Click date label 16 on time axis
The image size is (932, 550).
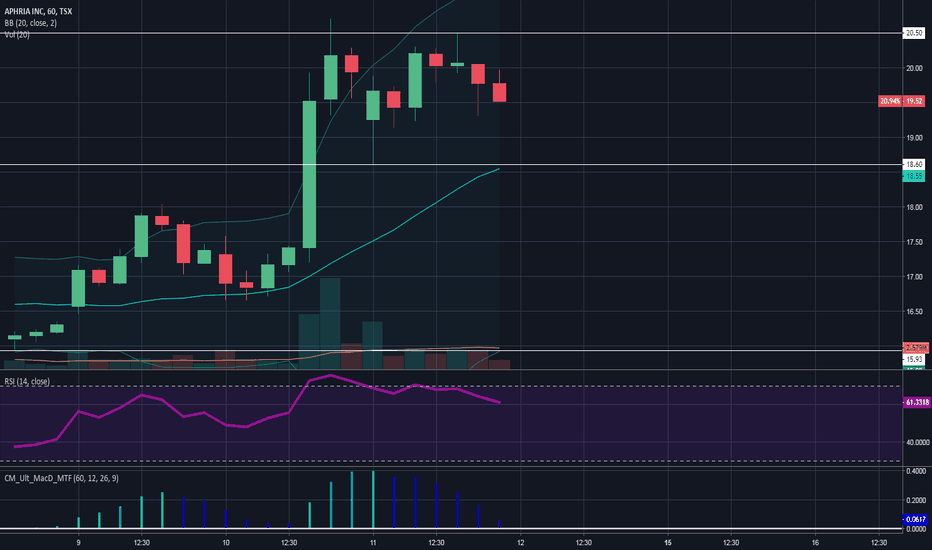pos(816,542)
